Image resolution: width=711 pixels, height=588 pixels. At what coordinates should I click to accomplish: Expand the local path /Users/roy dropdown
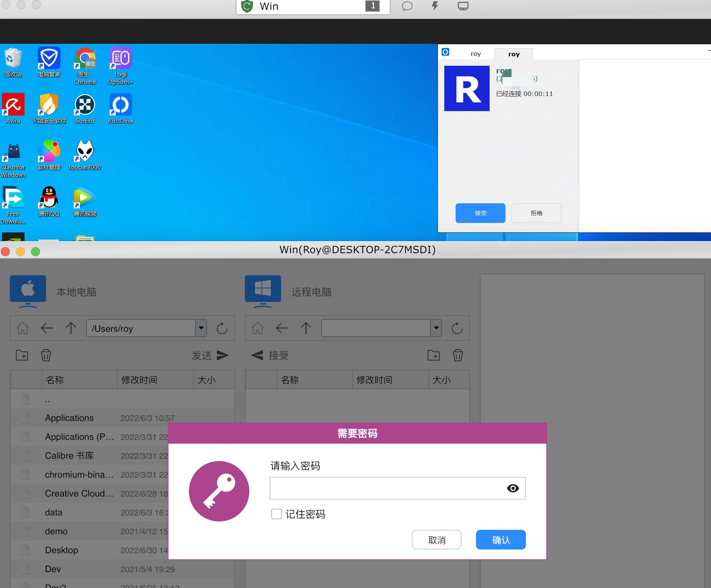[201, 328]
